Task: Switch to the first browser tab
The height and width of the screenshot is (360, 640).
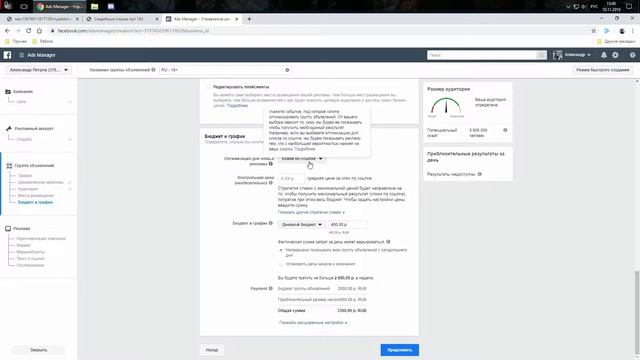Action: [42, 19]
